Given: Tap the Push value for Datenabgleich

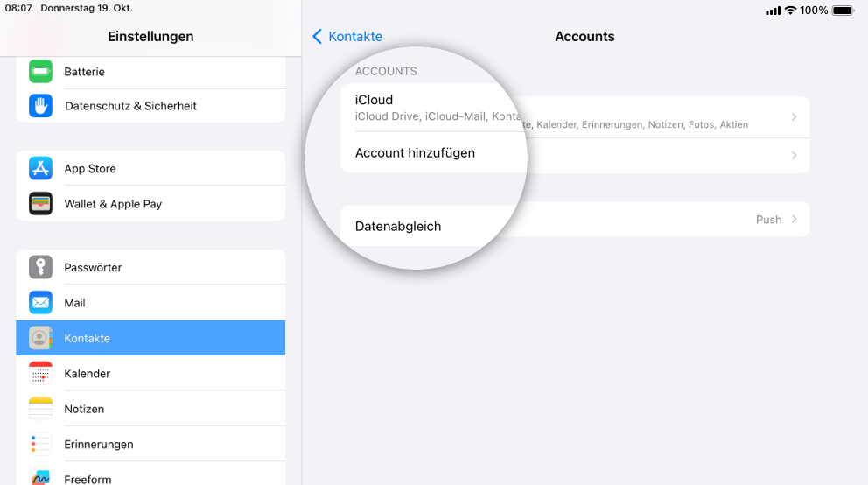Looking at the screenshot, I should pyautogui.click(x=768, y=220).
